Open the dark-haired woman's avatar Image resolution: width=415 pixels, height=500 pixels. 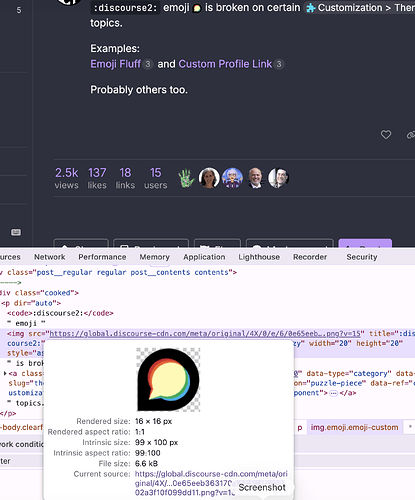click(x=209, y=178)
